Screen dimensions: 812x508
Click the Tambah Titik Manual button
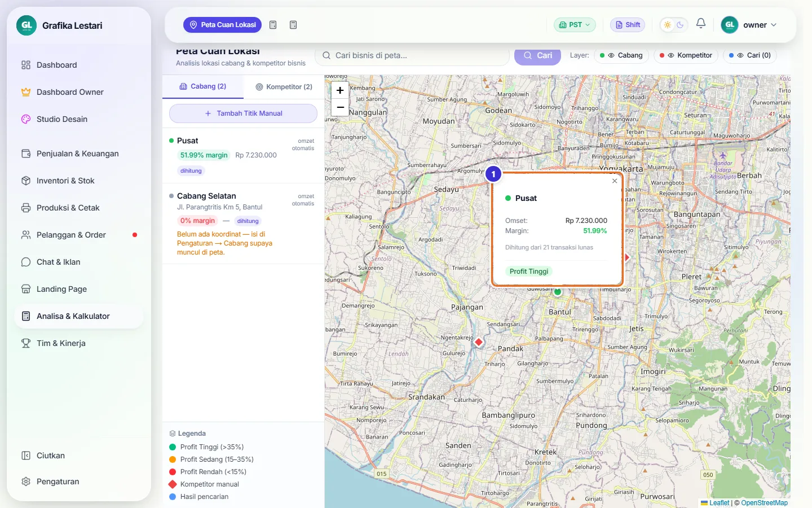243,113
